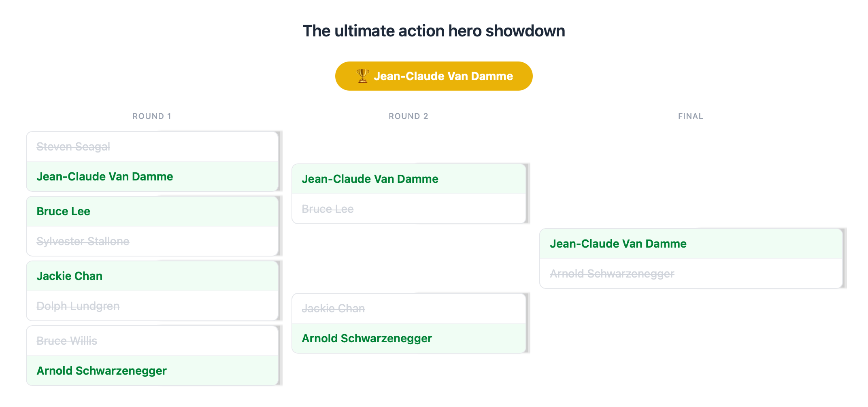Select Arnold Schwarzenegger in Round 1

(x=101, y=371)
